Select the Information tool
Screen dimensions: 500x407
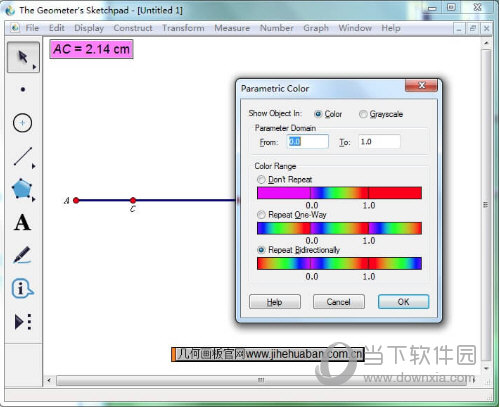22,288
